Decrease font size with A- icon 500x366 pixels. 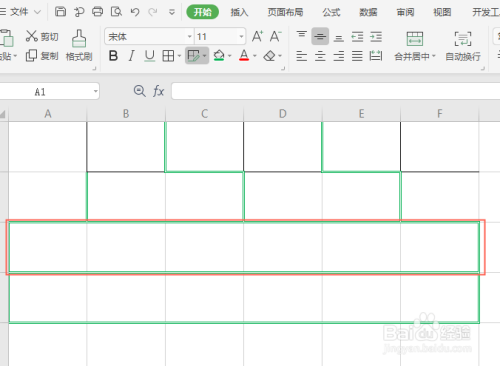coord(276,36)
